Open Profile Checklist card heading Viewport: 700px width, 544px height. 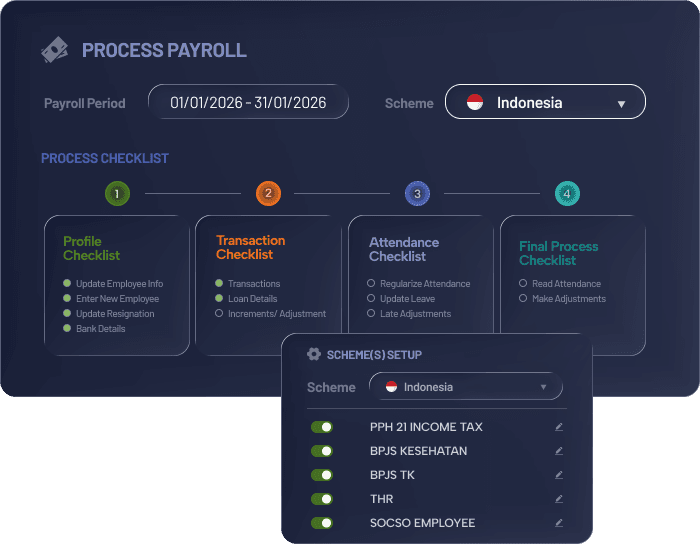point(92,248)
